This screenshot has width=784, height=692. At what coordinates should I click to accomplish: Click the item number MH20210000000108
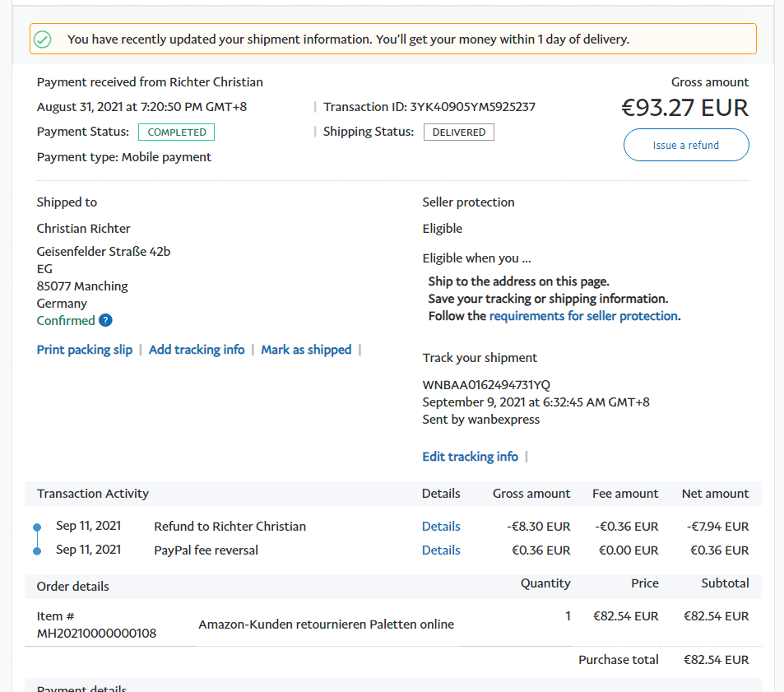point(96,634)
